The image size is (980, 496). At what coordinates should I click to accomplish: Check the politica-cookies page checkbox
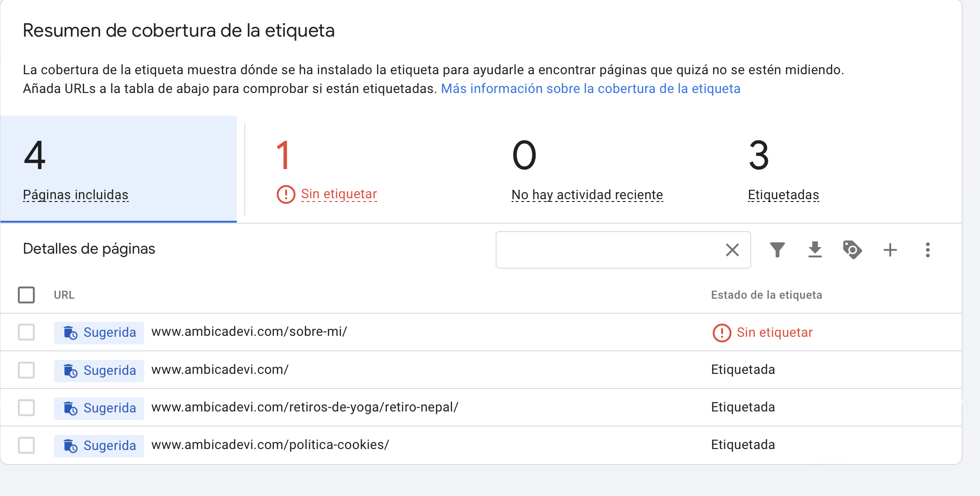[26, 445]
